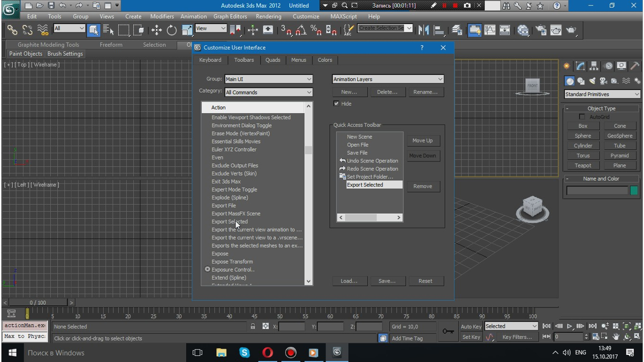Click the Select and Link chain icon

click(x=12, y=30)
